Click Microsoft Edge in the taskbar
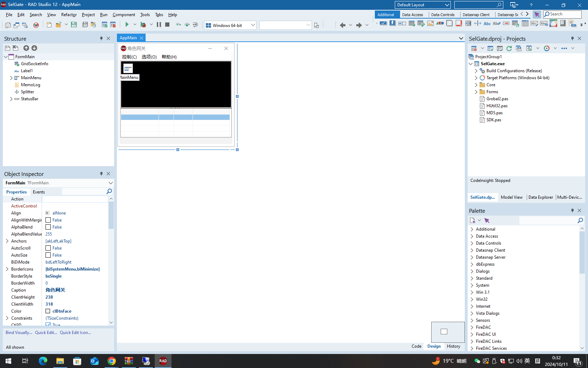This screenshot has height=368, width=588. pos(43,361)
